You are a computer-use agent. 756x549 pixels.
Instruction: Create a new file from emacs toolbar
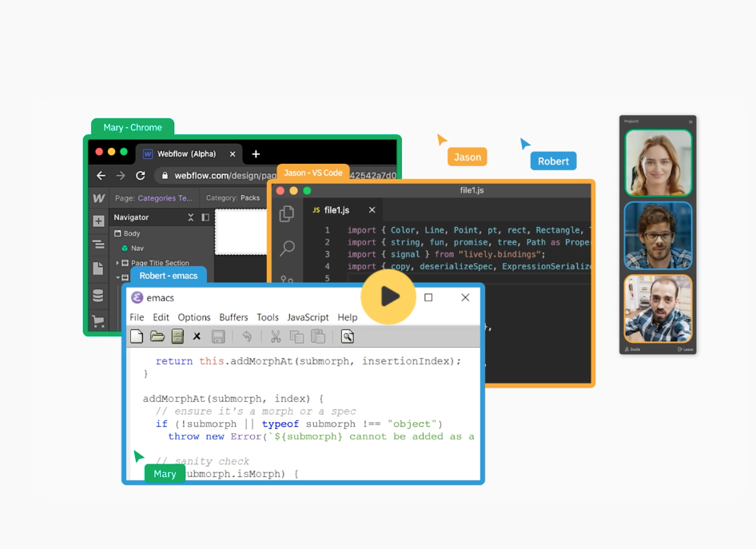137,336
